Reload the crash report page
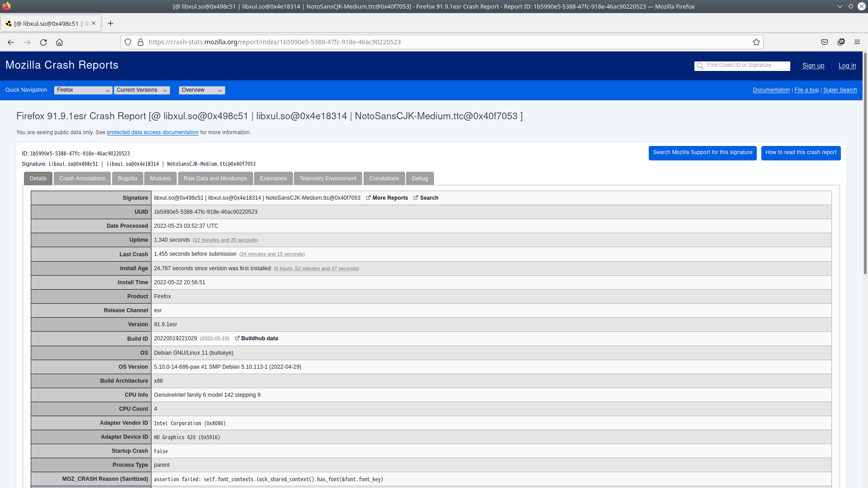The image size is (868, 488). click(43, 42)
